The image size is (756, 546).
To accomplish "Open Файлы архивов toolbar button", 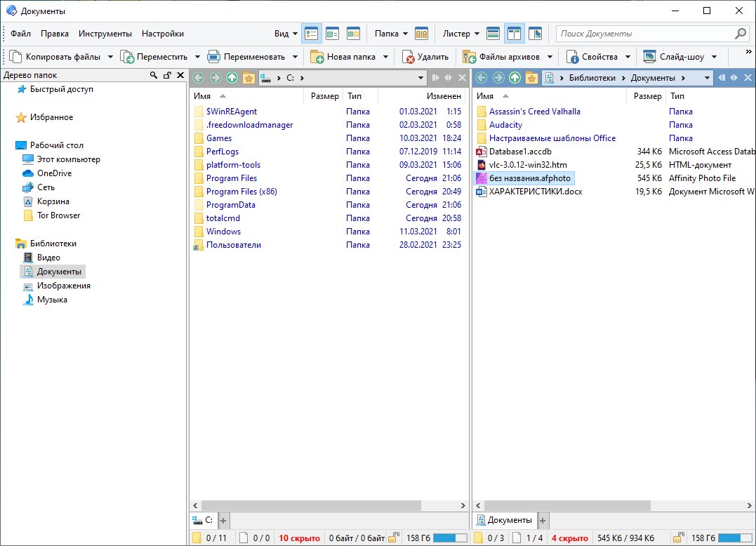I will coord(501,57).
